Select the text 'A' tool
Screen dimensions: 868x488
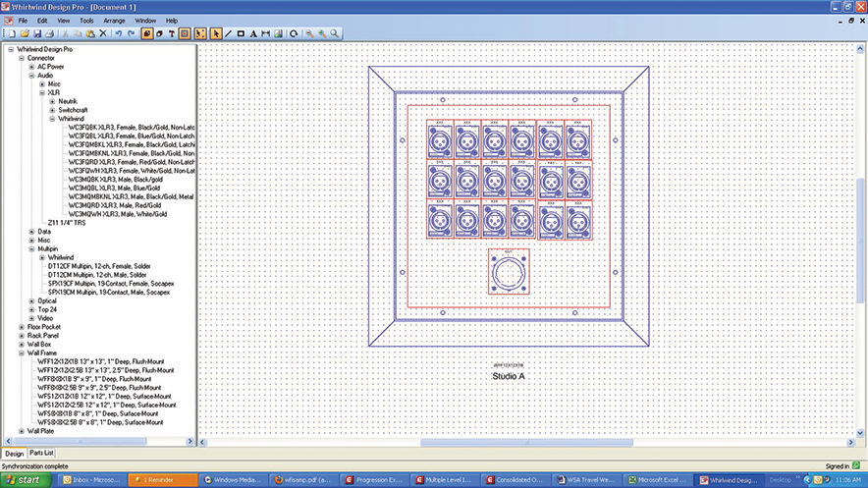(253, 33)
